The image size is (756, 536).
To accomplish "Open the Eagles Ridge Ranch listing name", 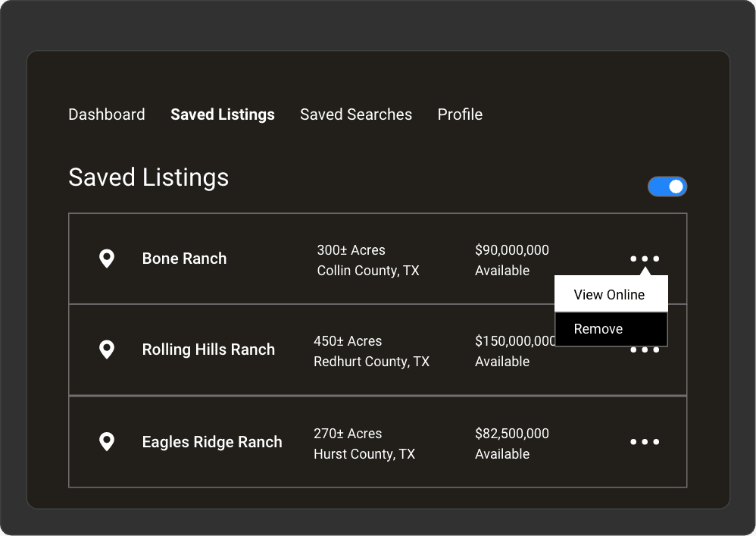I will coord(212,442).
